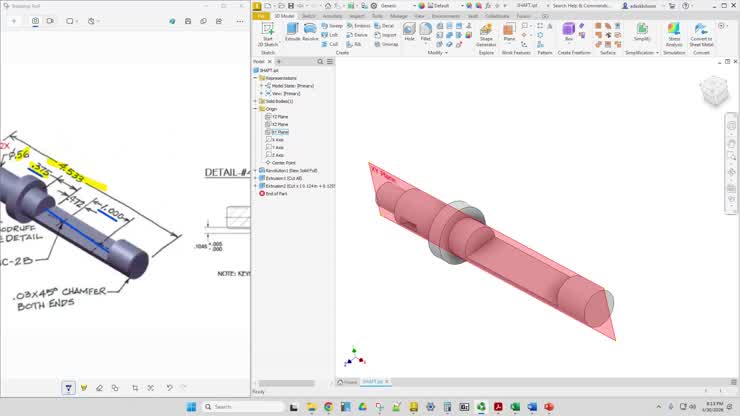Switch to the Annotate ribbon tab
The image size is (740, 416).
point(332,16)
